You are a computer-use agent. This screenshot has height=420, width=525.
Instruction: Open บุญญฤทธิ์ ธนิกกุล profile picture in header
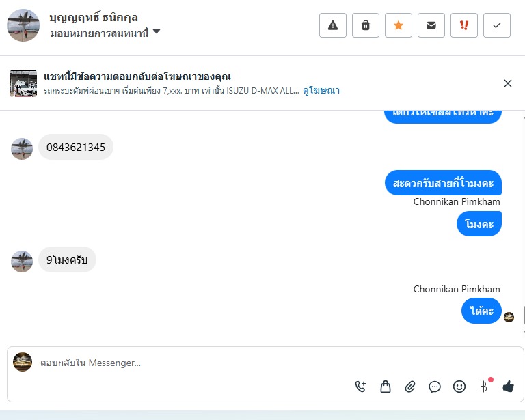[23, 25]
